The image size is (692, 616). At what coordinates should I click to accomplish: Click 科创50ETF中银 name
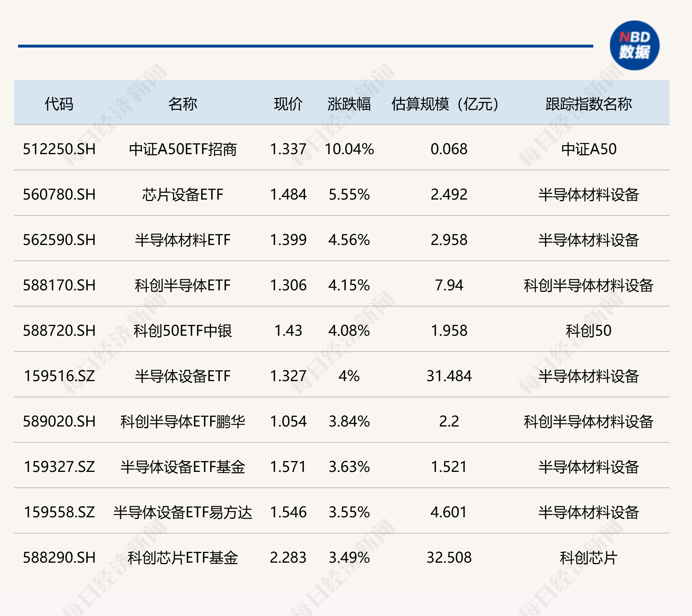click(183, 331)
